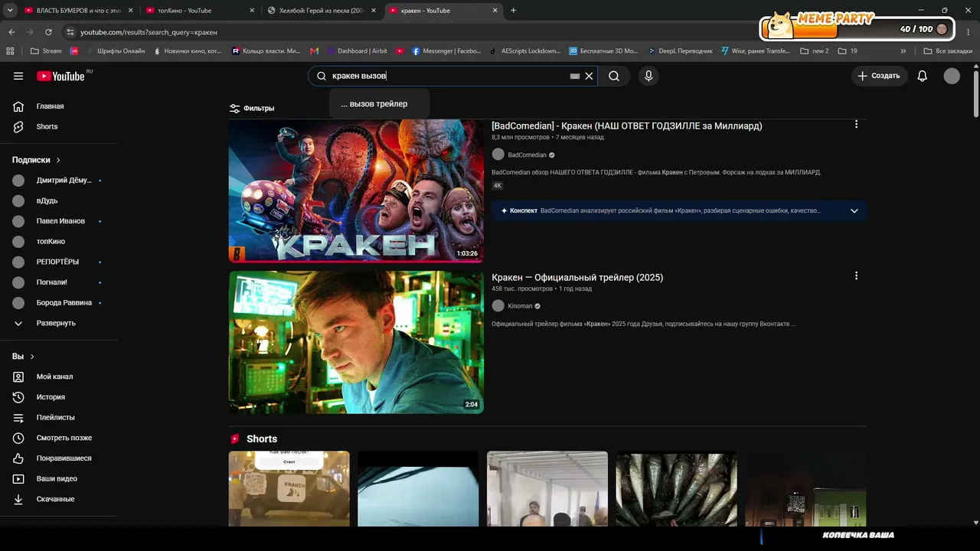The height and width of the screenshot is (551, 980).
Task: Open the Фильтры search filters
Action: 252,108
